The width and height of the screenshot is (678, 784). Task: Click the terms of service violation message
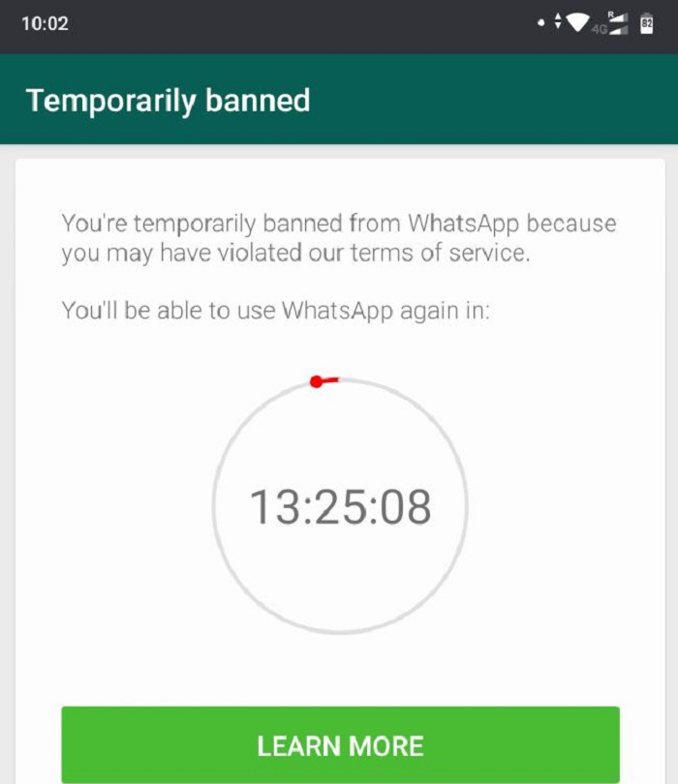click(x=339, y=238)
